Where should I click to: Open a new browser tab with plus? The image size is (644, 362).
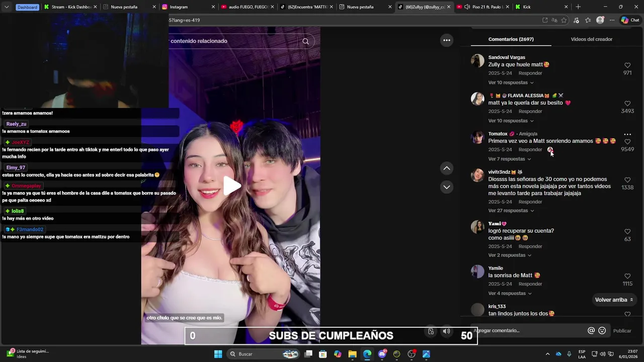[578, 7]
